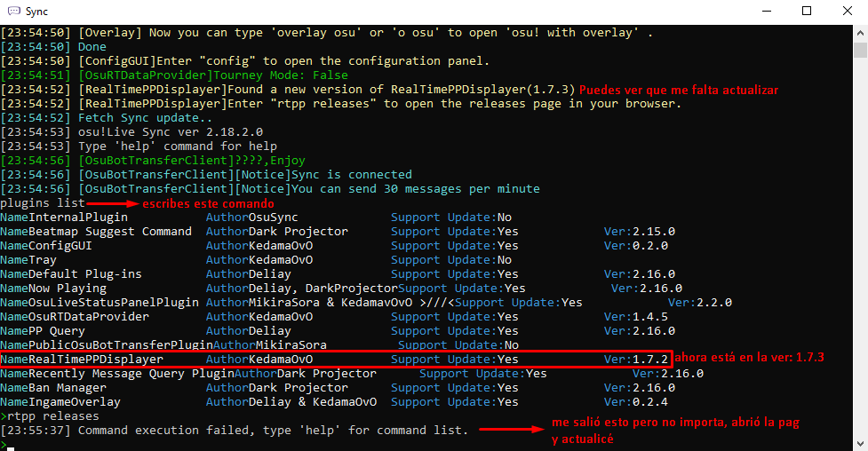Click the Sync app icon in title bar
This screenshot has height=451, width=868.
point(14,11)
